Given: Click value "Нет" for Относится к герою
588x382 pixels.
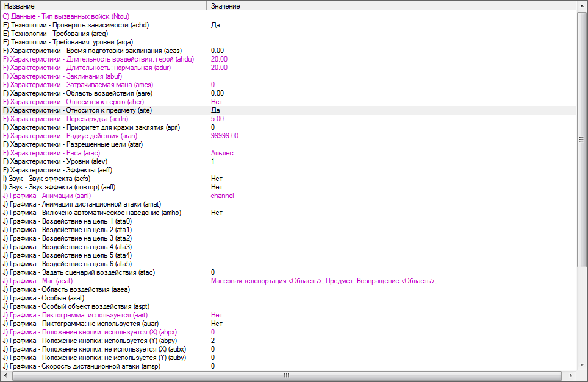Looking at the screenshot, I should (217, 102).
